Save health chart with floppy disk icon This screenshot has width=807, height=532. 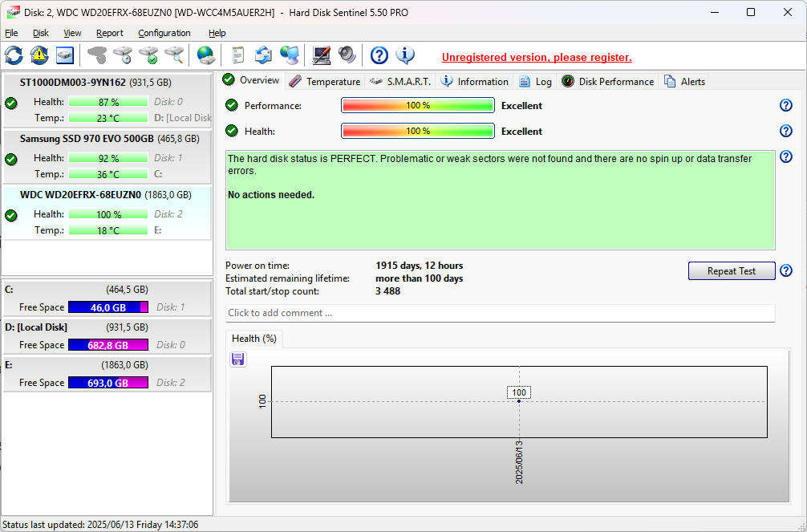click(237, 359)
